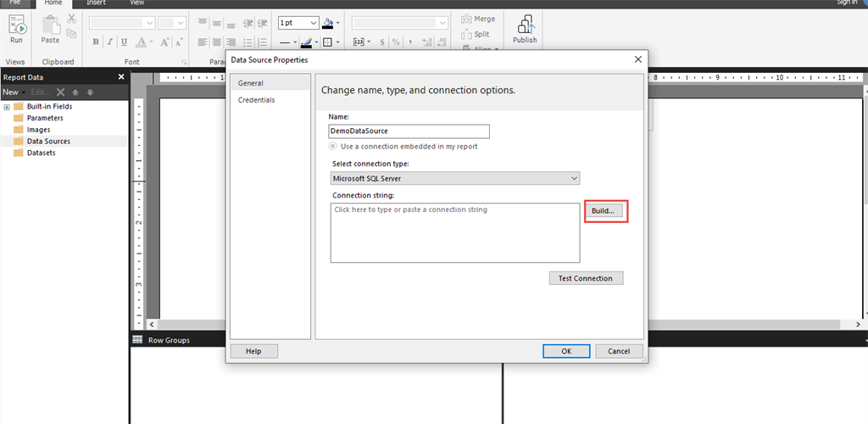Viewport: 868px width, 424px height.
Task: Click the Help button in dialog
Action: [253, 351]
